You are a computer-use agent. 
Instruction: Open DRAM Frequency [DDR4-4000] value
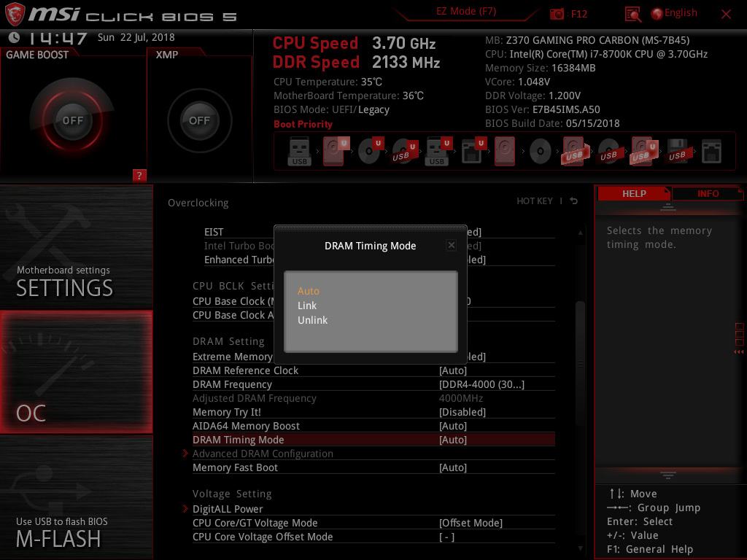pyautogui.click(x=481, y=384)
